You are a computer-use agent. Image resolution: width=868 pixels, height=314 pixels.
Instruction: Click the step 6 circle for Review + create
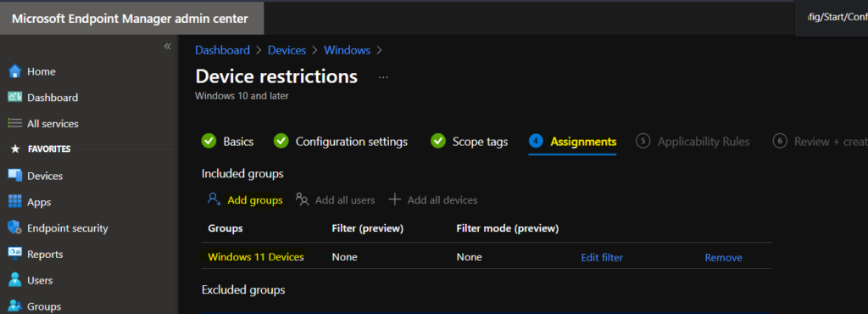pos(780,141)
